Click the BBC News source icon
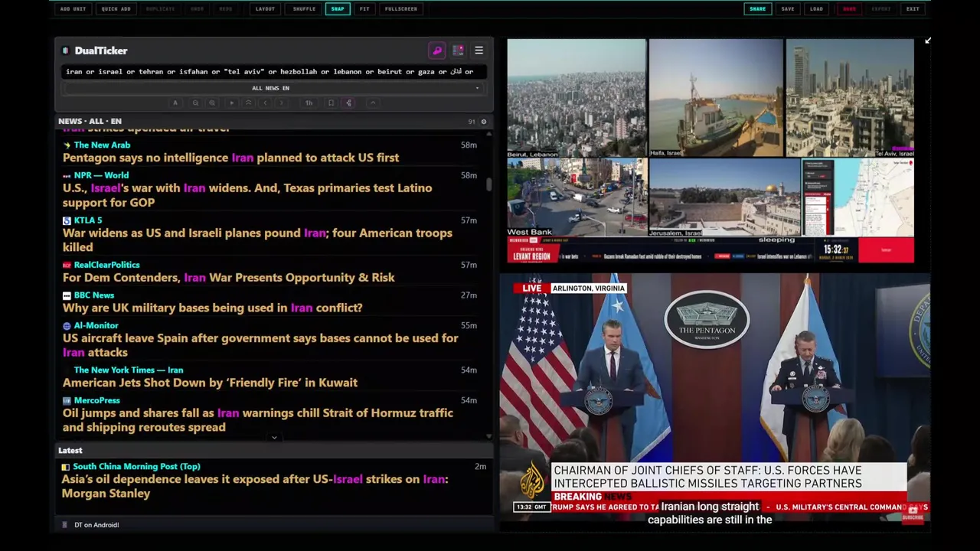Image resolution: width=980 pixels, height=551 pixels. pyautogui.click(x=67, y=295)
